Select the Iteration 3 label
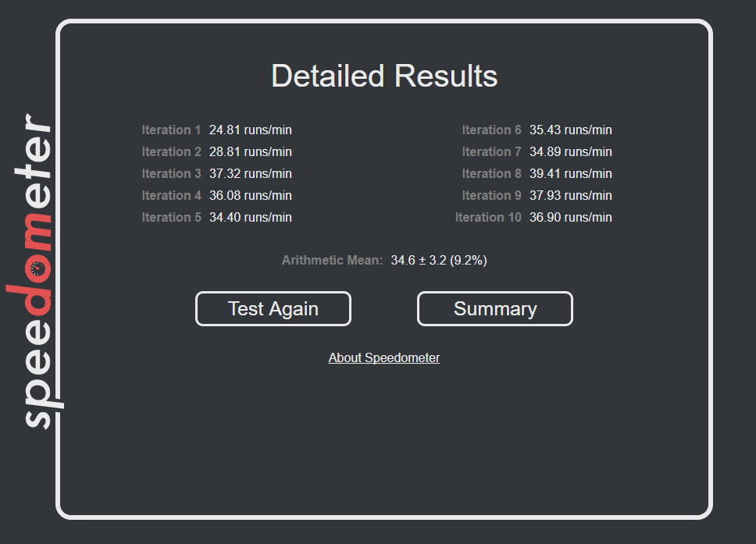This screenshot has width=756, height=544. pos(171,173)
